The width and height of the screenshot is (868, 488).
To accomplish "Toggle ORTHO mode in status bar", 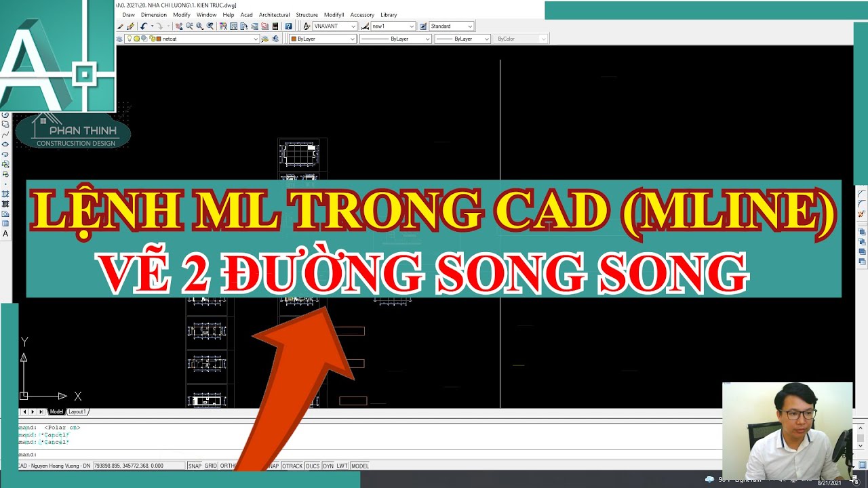I will click(229, 466).
